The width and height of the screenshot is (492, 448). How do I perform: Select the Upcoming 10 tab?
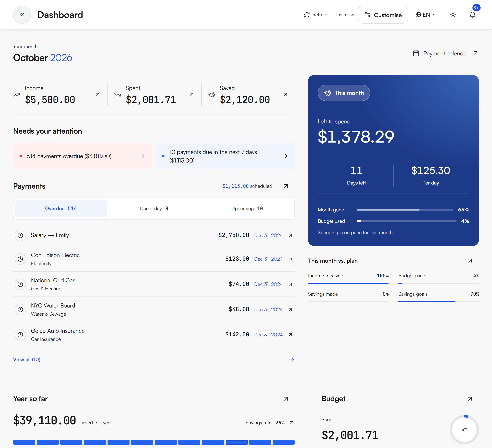pos(247,208)
